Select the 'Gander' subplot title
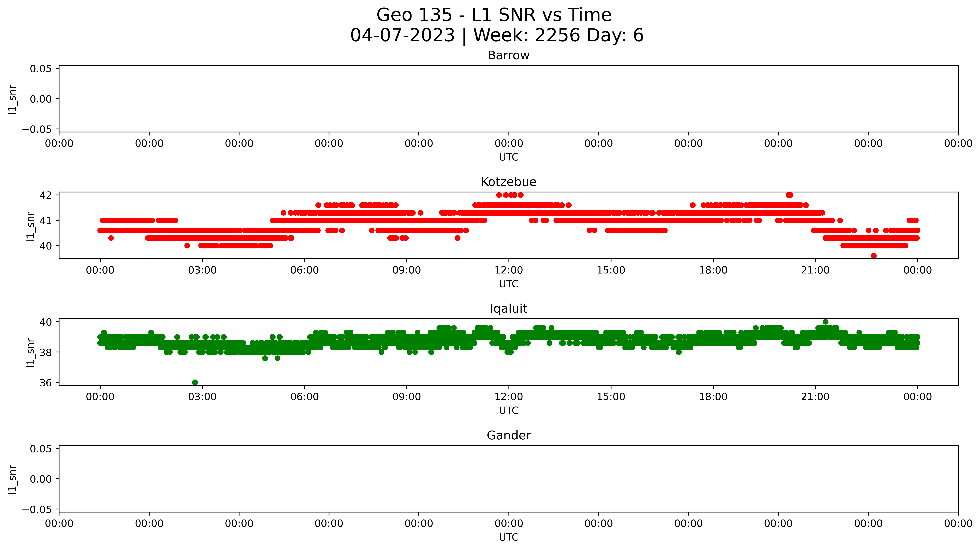Viewport: 980px width, 550px height. click(509, 435)
